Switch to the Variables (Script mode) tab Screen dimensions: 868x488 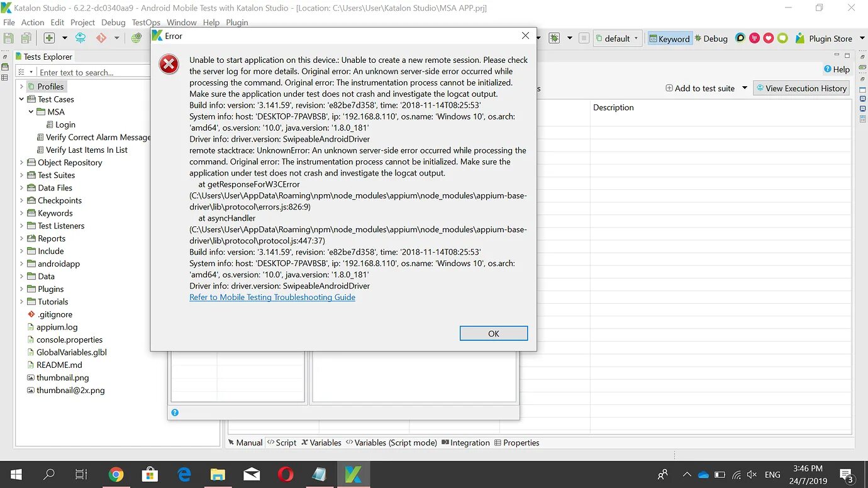[x=391, y=443]
